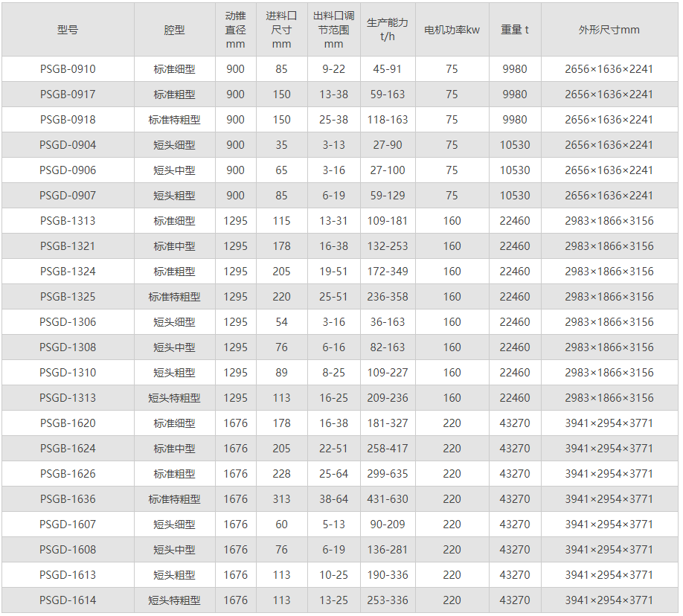Viewport: 683px width, 616px height.
Task: Click the 型号 column header
Action: point(68,30)
